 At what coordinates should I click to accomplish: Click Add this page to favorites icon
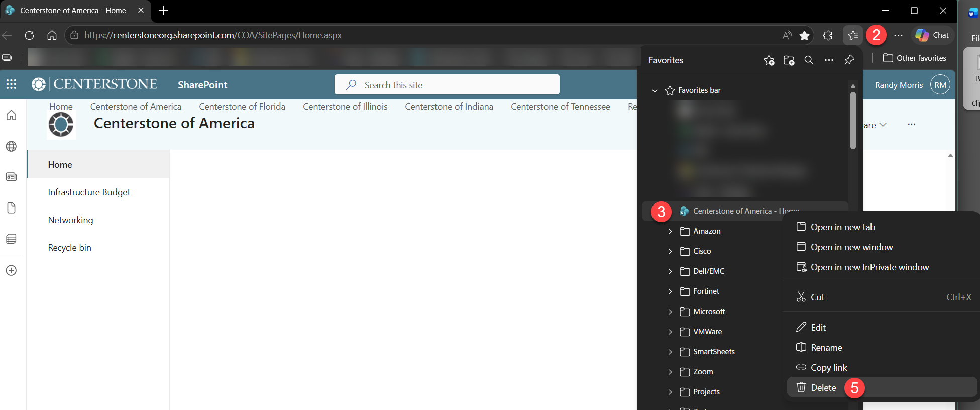[x=769, y=60]
